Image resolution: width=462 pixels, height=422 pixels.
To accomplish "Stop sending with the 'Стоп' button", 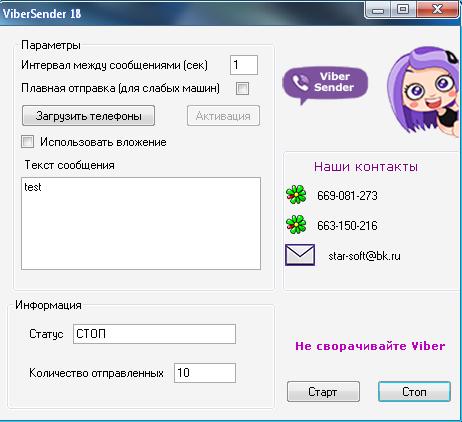I will click(x=414, y=392).
